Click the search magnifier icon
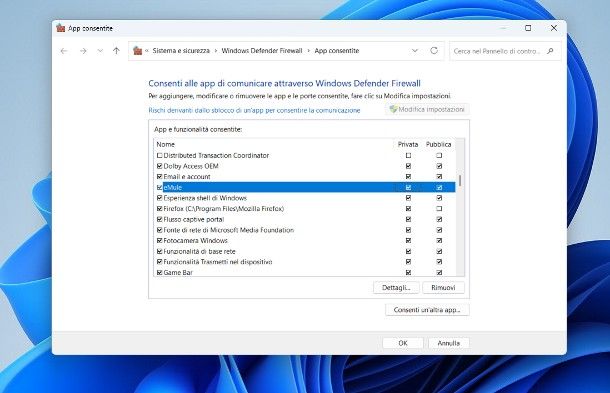 click(550, 51)
